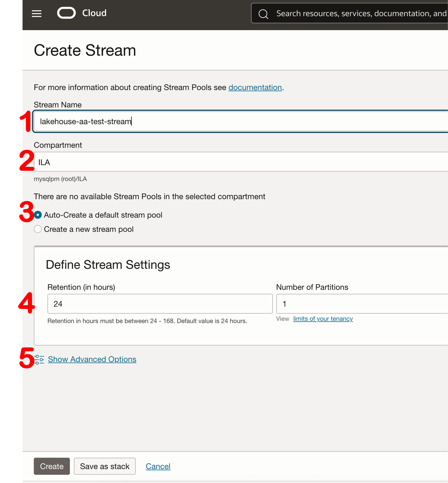Click the Retention in hours field
Viewport: 448px width, 483px height.
(160, 304)
